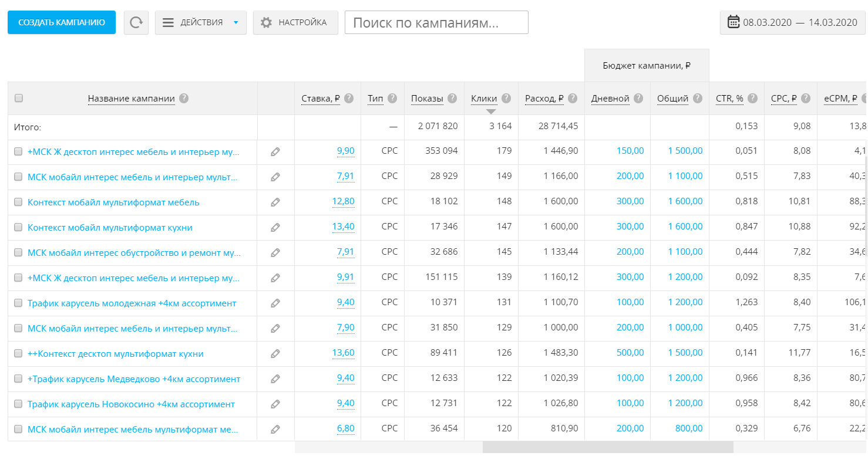Sort table by CTR, % header

coord(729,99)
